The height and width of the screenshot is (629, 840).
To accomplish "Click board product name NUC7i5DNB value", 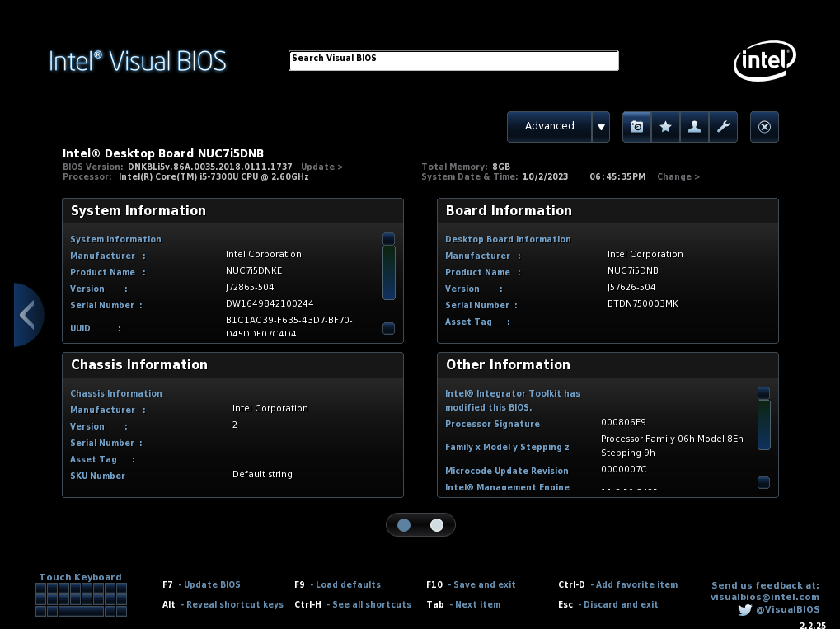I will coord(632,270).
